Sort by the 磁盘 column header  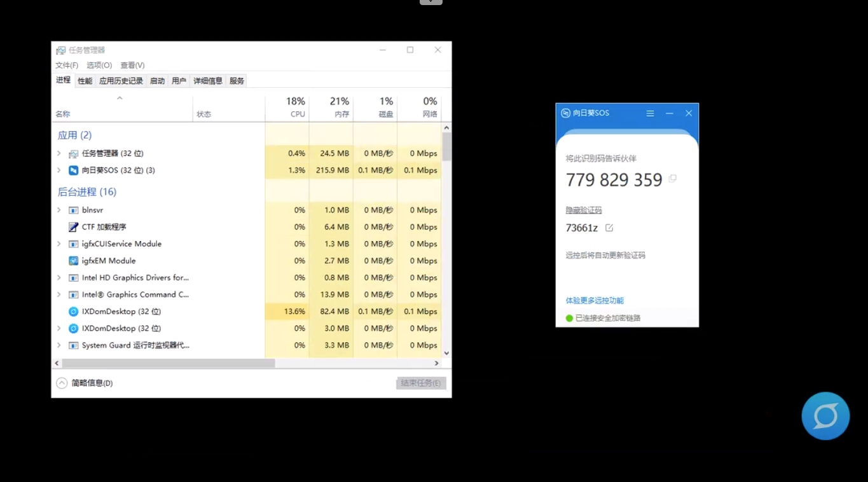375,107
